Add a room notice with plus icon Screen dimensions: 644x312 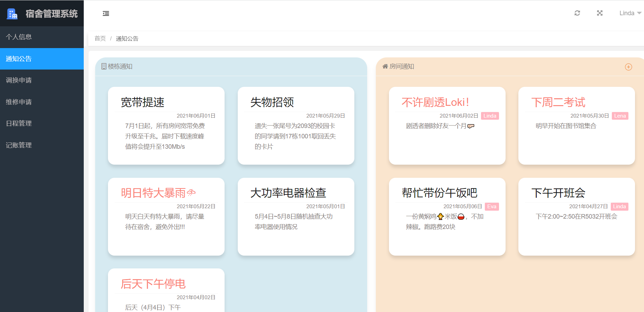628,67
